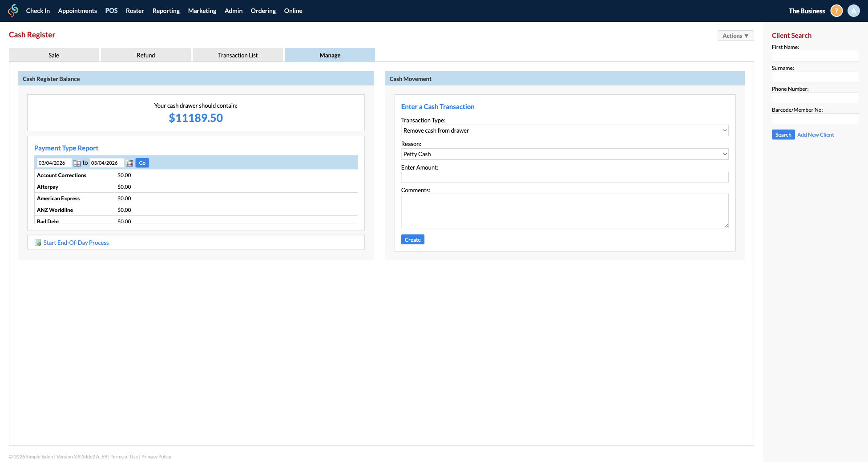Open the user avatar menu

(x=853, y=11)
